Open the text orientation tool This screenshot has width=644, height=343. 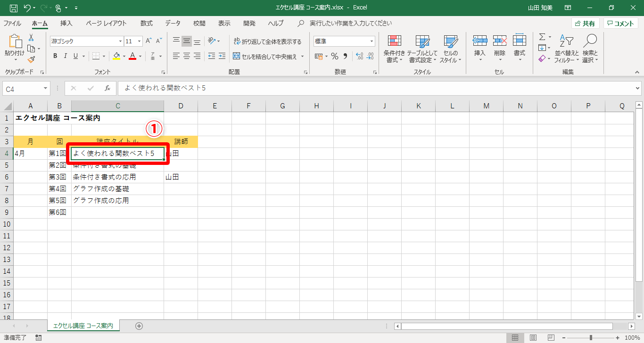(x=212, y=41)
